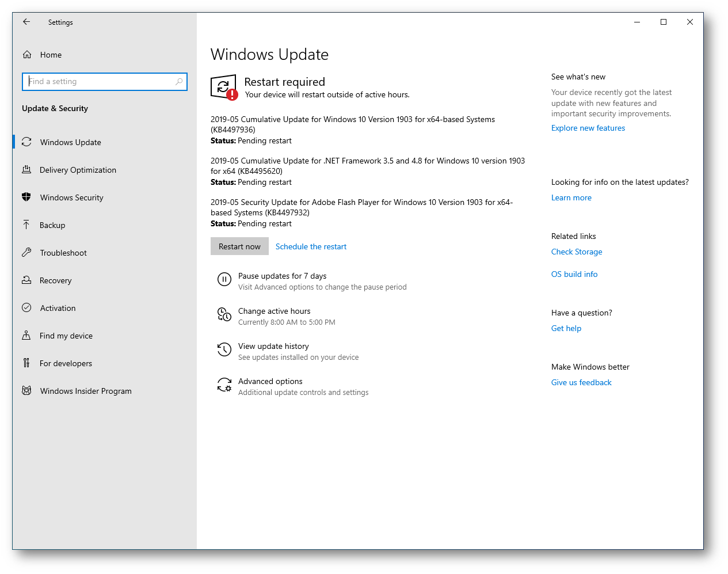Screen dimensions: 728x574
Task: Click the OS build info link
Action: pyautogui.click(x=574, y=274)
